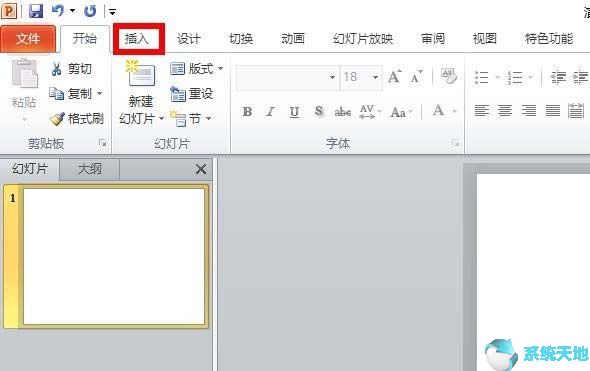Image resolution: width=590 pixels, height=371 pixels.
Task: Open the undo history dropdown arrow
Action: click(x=72, y=11)
